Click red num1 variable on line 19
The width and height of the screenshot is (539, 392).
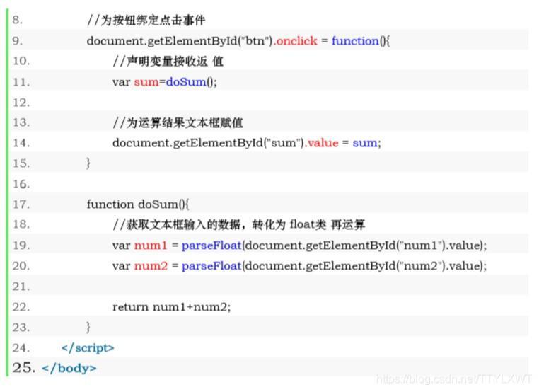coord(151,246)
